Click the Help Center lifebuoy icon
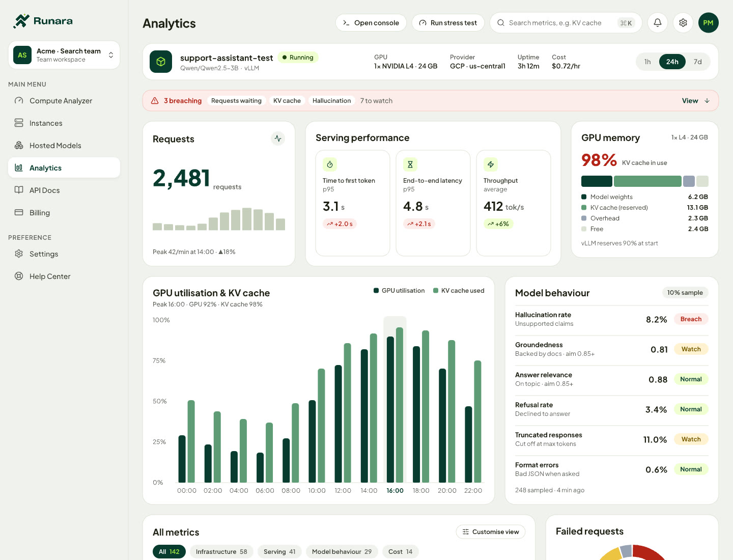The width and height of the screenshot is (733, 560). pos(19,276)
